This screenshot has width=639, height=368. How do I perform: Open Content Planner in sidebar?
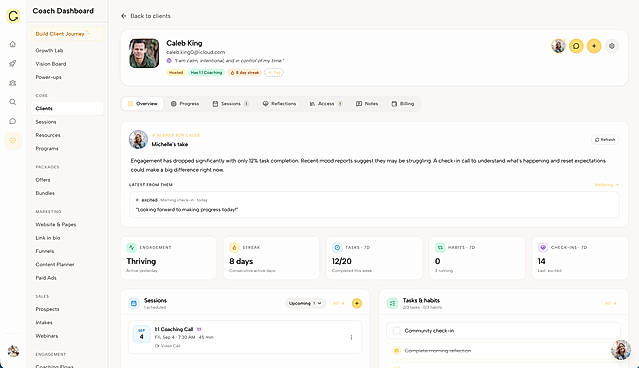[x=55, y=264]
